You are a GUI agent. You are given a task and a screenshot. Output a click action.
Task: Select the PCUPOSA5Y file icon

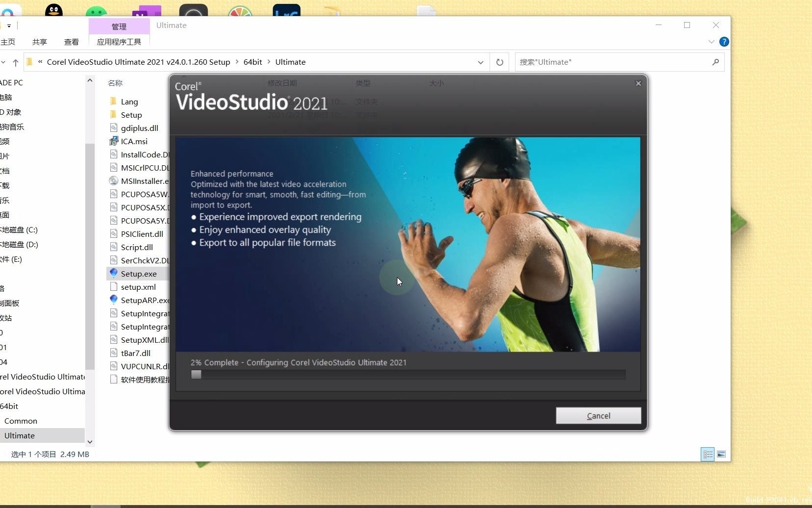(114, 221)
